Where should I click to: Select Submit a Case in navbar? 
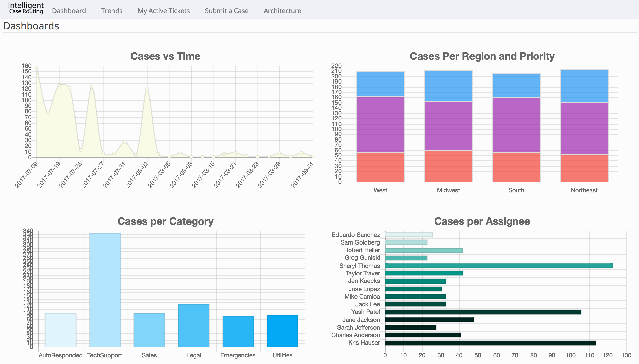(227, 11)
